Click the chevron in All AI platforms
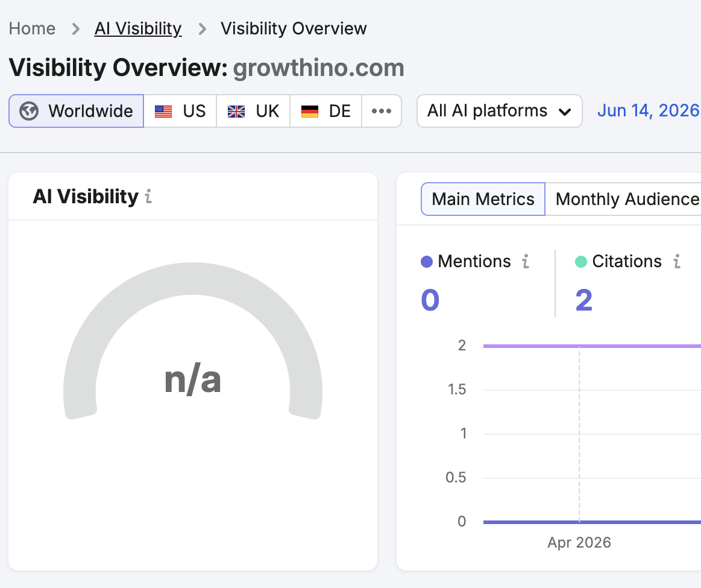 click(565, 112)
